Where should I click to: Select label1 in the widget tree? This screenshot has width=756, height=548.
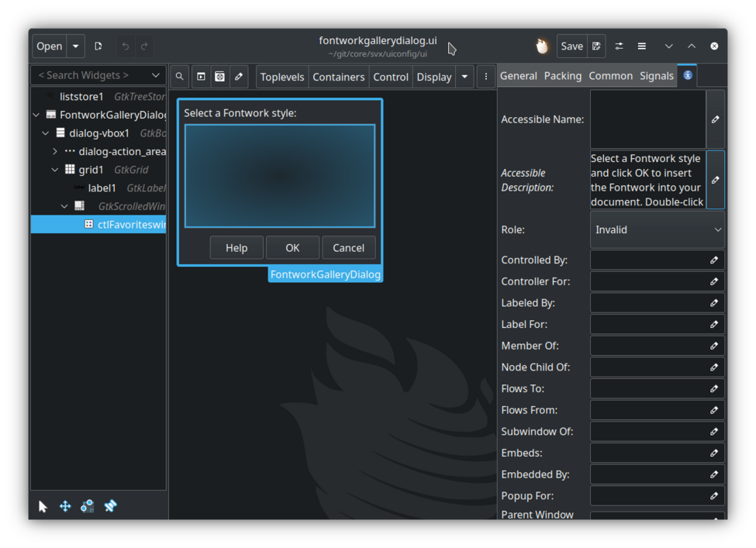point(102,188)
